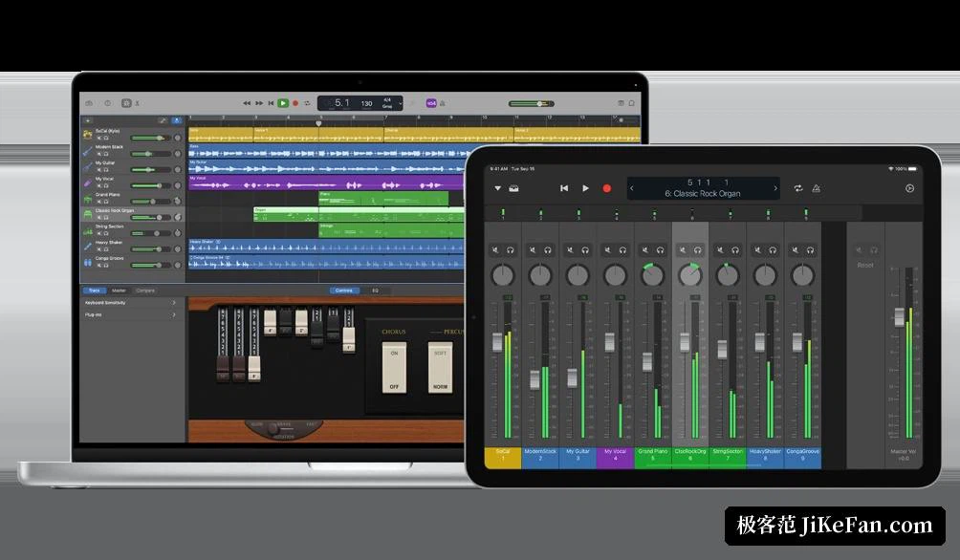Select the Heavy Shaker track icon
This screenshot has height=560, width=960.
[x=88, y=246]
